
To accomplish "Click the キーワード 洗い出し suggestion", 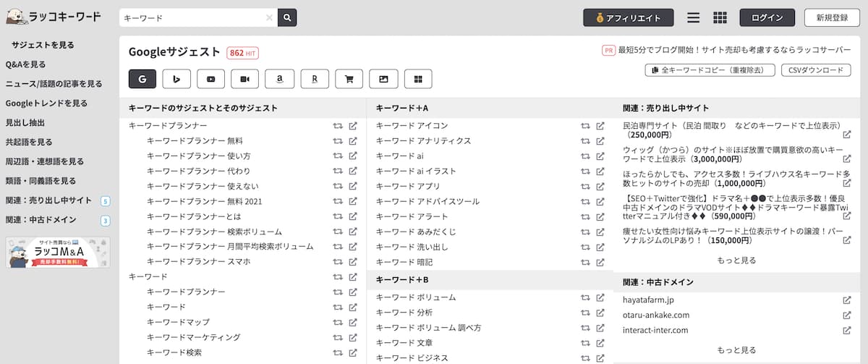I will pyautogui.click(x=412, y=247).
